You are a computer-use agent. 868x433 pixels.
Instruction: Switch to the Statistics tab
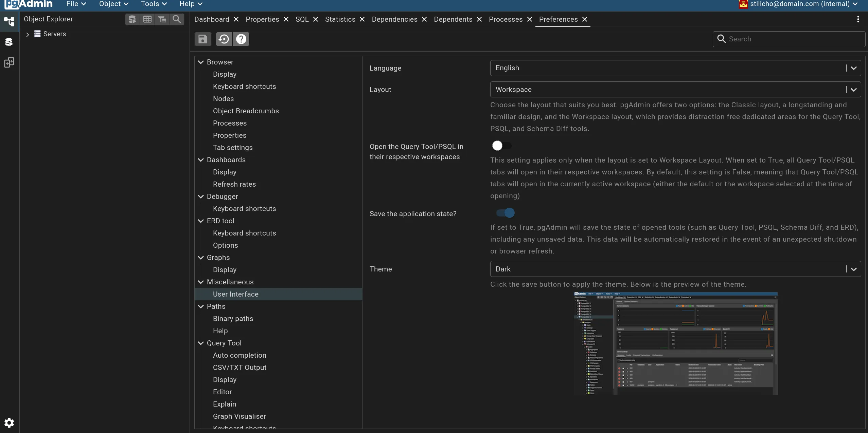(x=340, y=19)
